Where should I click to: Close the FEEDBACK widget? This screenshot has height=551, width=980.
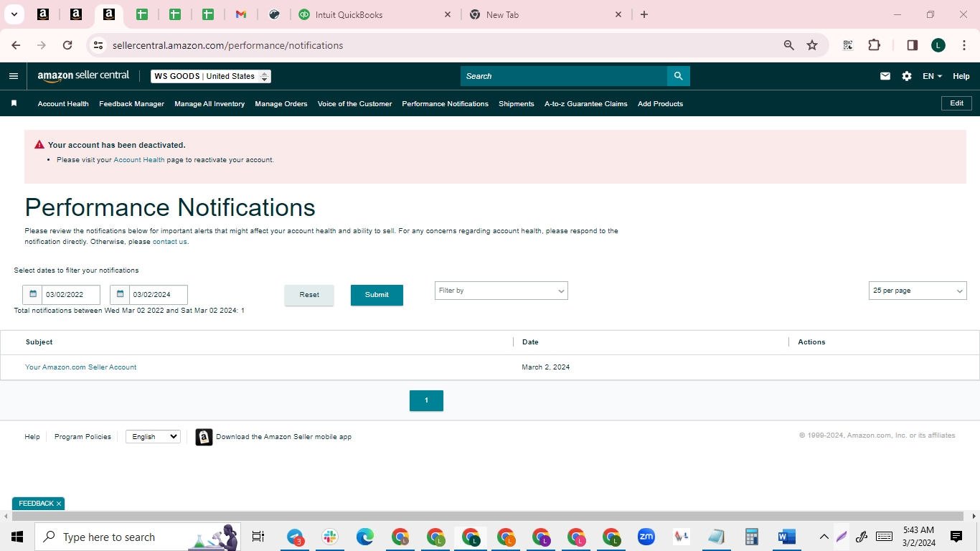coord(59,504)
